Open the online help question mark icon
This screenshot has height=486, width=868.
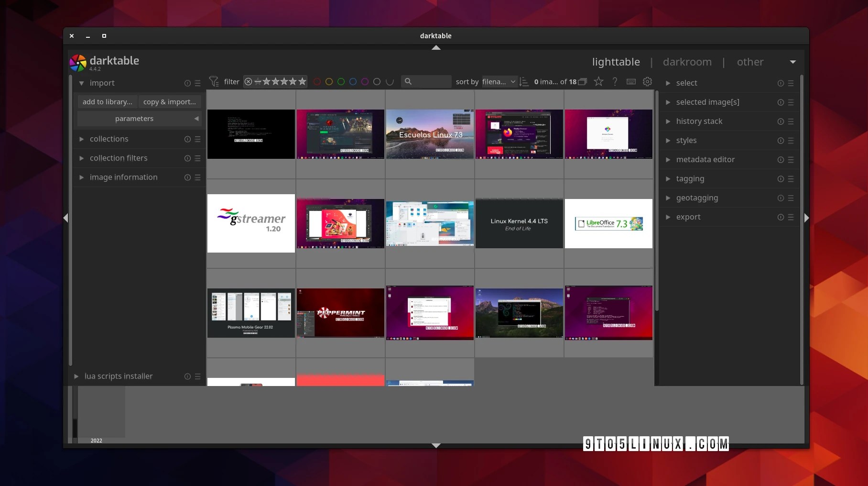[615, 81]
